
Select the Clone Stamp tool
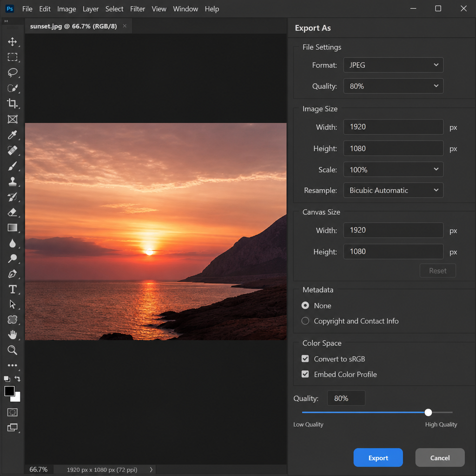tap(12, 181)
